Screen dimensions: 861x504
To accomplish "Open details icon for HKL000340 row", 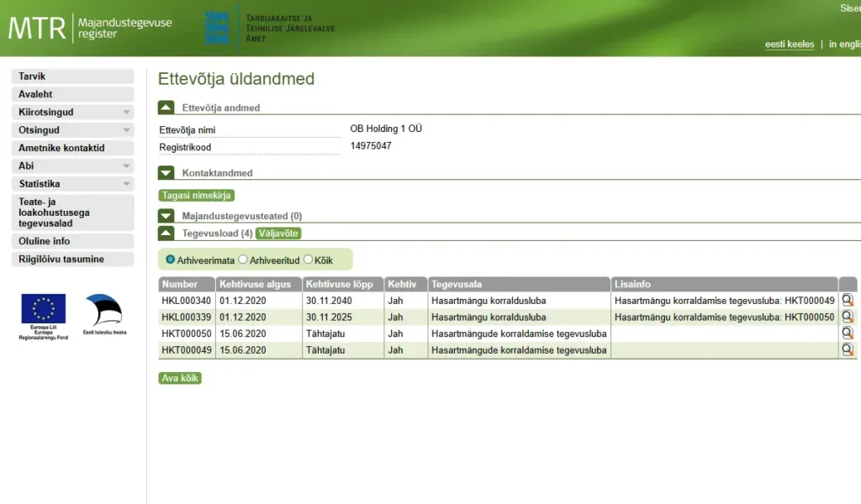I will tap(848, 301).
